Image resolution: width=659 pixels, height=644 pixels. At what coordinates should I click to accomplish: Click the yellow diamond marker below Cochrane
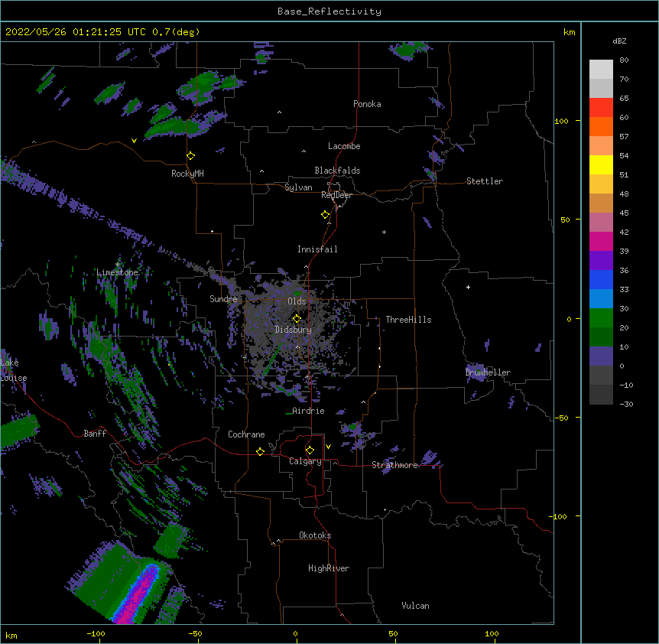tap(260, 451)
